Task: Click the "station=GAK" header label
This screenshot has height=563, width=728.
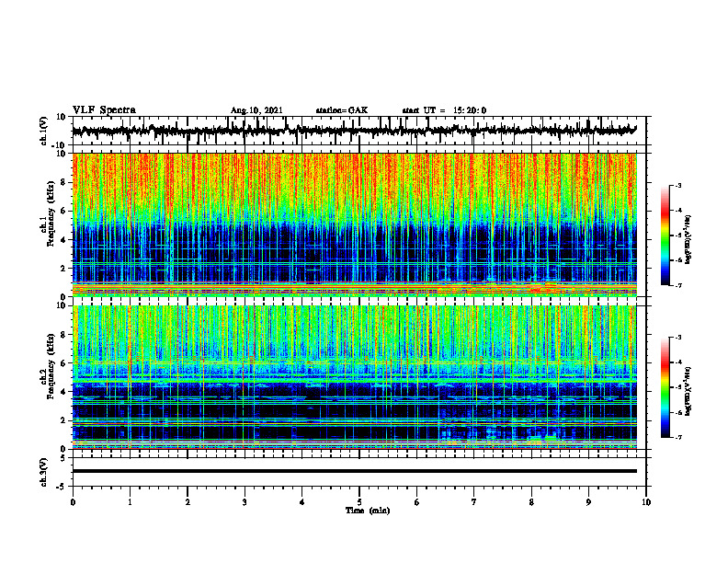Action: pos(342,110)
